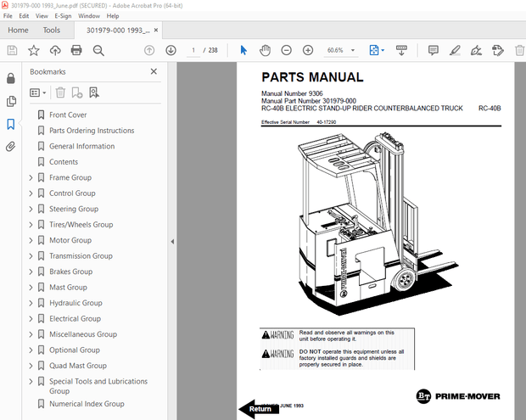Click the scrolling mode keyboard icon
The image size is (526, 420).
pos(401,50)
